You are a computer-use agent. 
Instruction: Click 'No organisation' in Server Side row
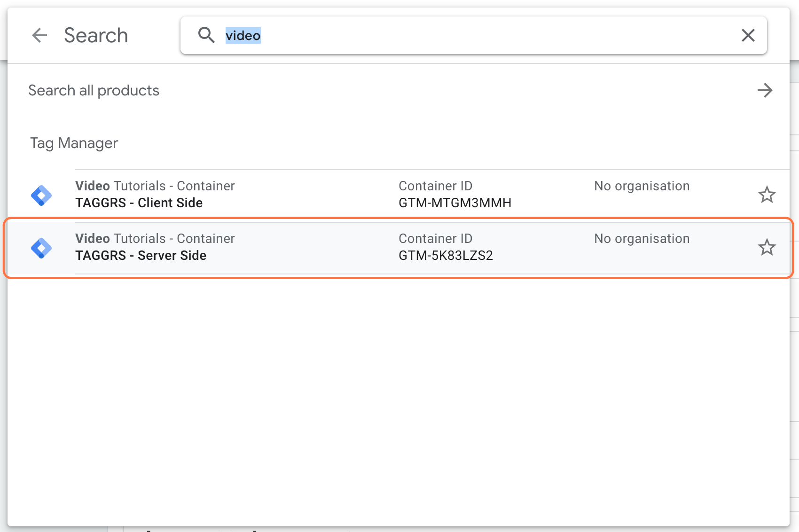[642, 239]
